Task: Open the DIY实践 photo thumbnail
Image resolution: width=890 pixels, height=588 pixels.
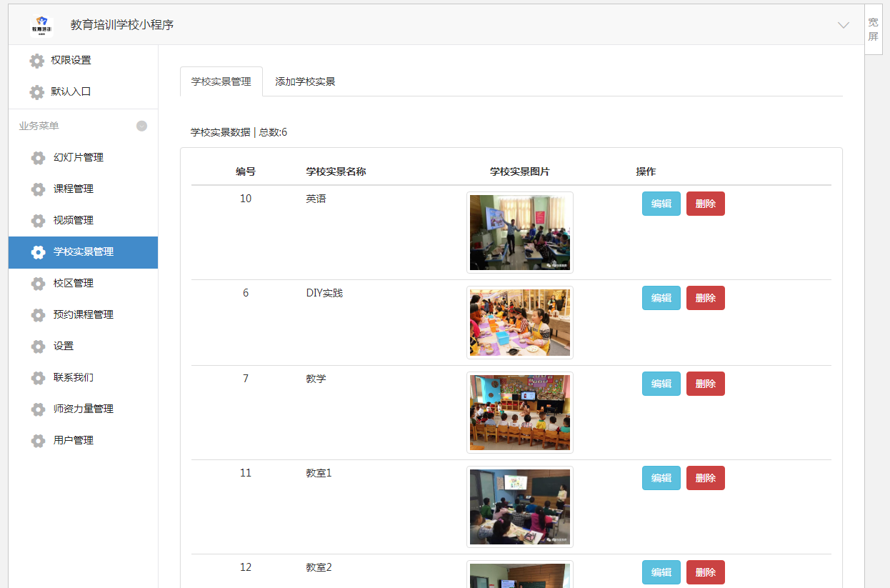Action: point(520,322)
